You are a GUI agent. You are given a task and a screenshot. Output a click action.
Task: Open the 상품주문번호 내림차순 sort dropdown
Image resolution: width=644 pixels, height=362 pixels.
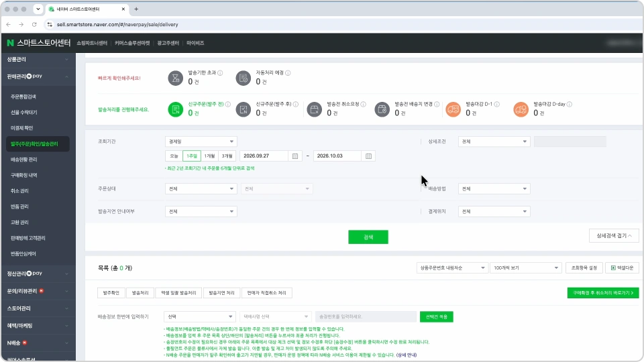(x=452, y=268)
